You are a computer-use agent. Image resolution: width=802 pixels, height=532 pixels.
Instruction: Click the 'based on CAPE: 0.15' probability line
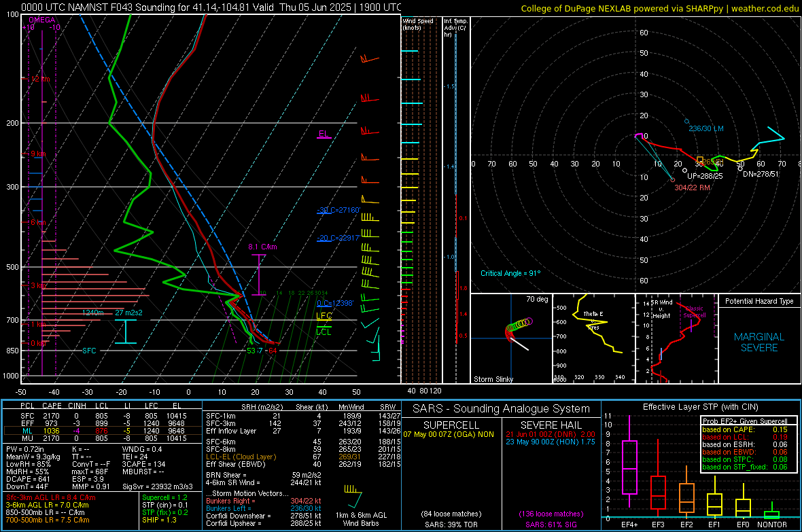click(745, 429)
